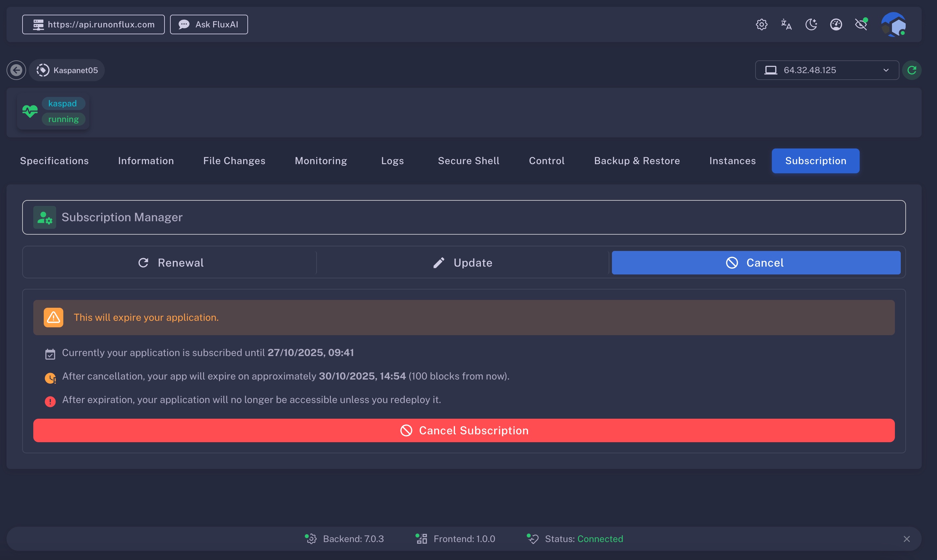
Task: Open the language translation menu icon
Action: point(786,24)
